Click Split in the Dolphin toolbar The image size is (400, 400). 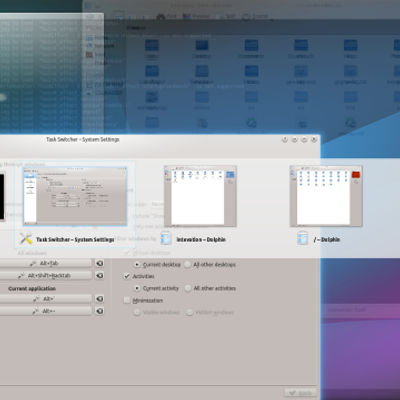point(227,16)
